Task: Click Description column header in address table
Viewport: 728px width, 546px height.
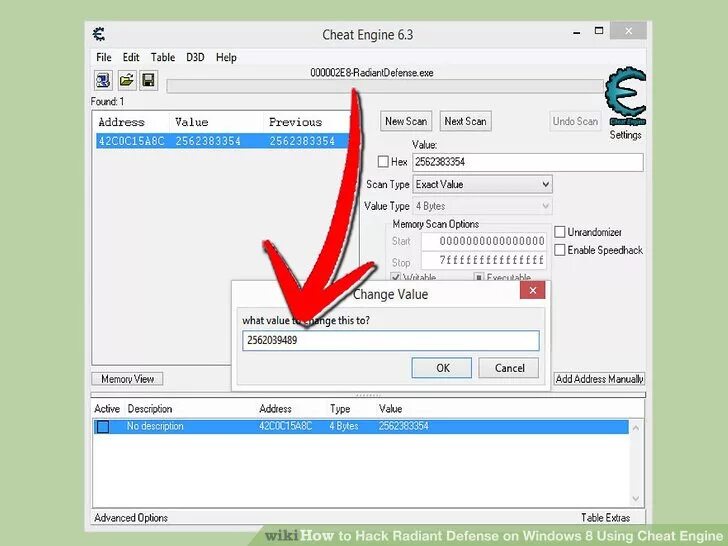Action: point(150,409)
